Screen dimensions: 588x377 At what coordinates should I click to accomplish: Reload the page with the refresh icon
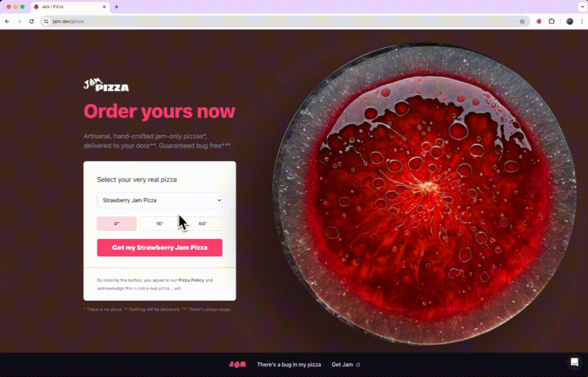(x=31, y=21)
